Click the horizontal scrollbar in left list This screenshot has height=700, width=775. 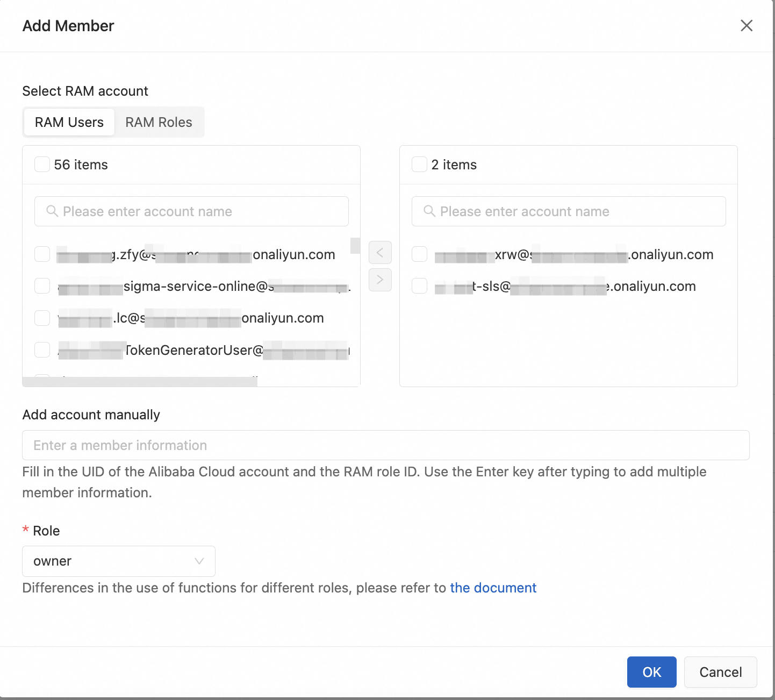(x=140, y=382)
